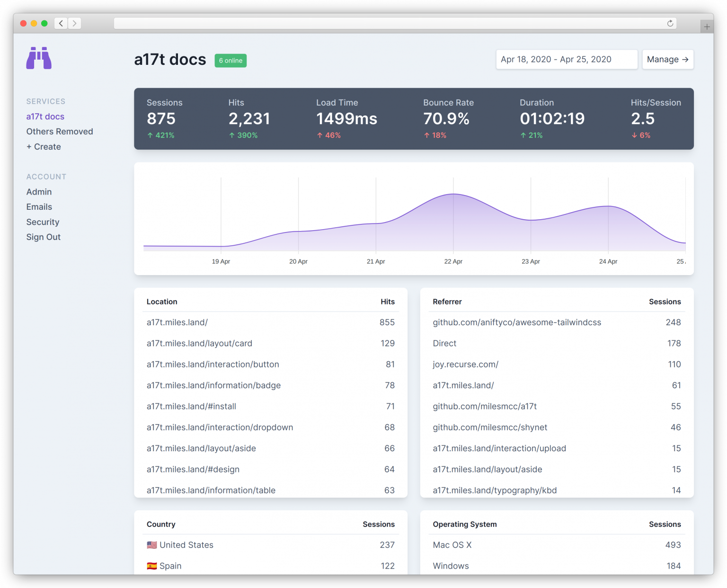Click the browser forward arrow
Screen dimensions: 727x588
74,23
